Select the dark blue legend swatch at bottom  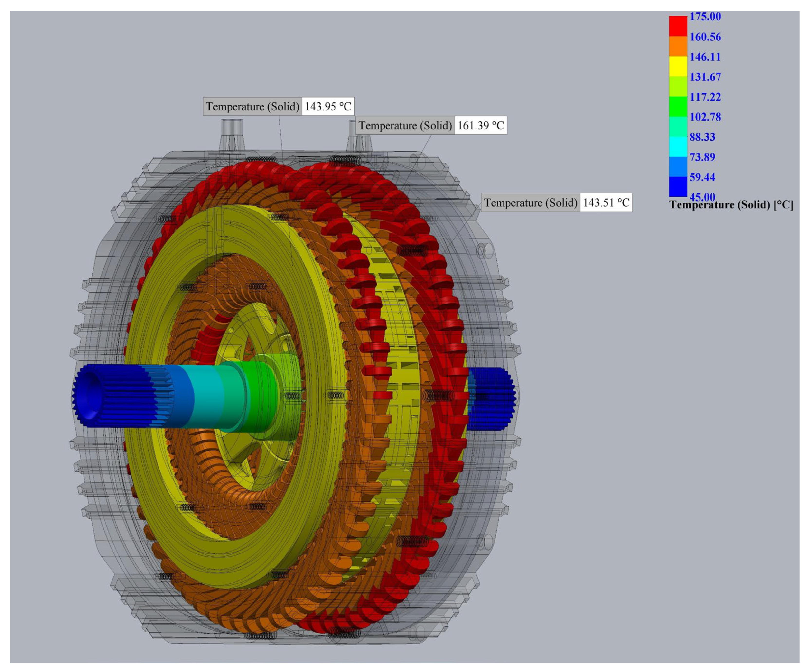click(x=678, y=187)
